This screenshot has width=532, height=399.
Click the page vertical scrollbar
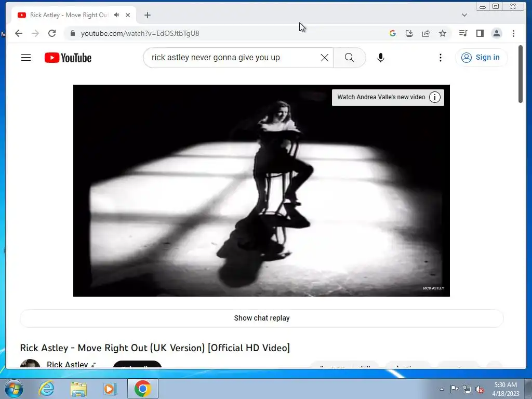pos(521,74)
